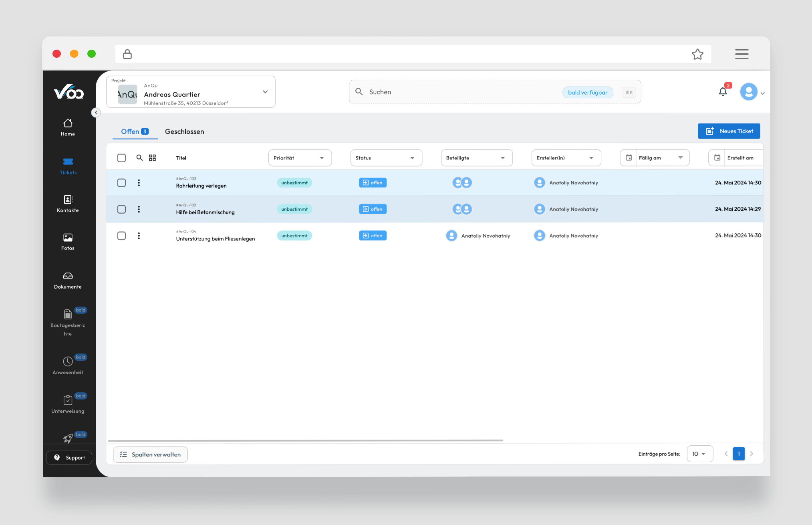Screen dimensions: 812x525
Task: Click the notification bell icon
Action: (x=723, y=92)
